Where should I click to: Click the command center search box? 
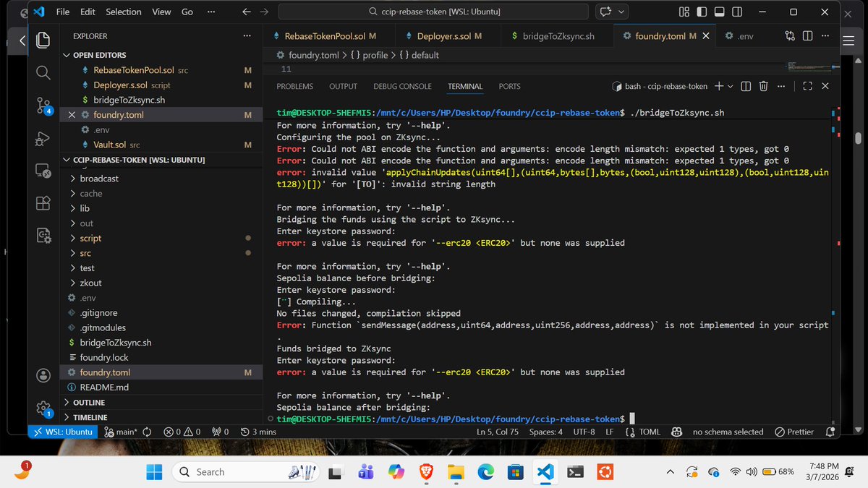click(x=435, y=12)
